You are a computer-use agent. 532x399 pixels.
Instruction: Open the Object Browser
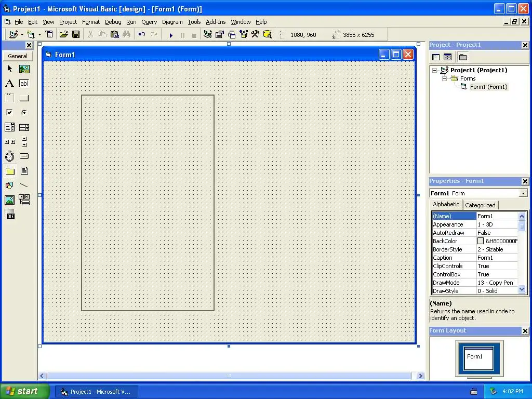tap(243, 35)
